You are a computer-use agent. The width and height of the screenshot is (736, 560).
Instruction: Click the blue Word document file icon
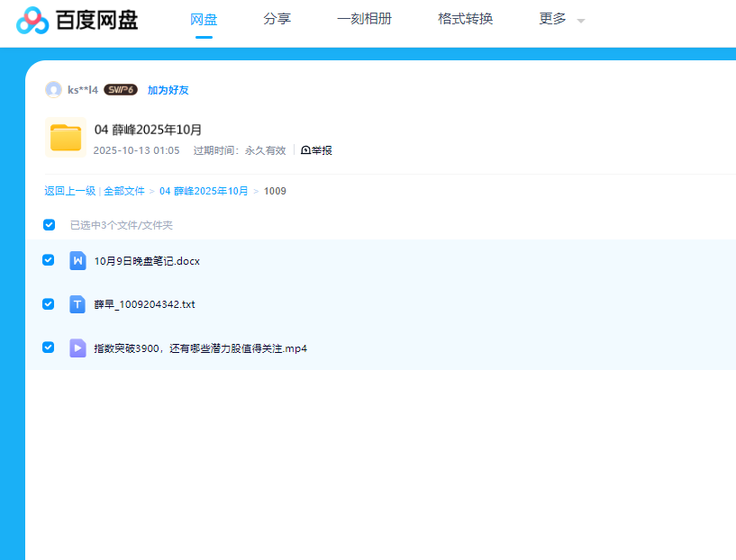(x=77, y=261)
